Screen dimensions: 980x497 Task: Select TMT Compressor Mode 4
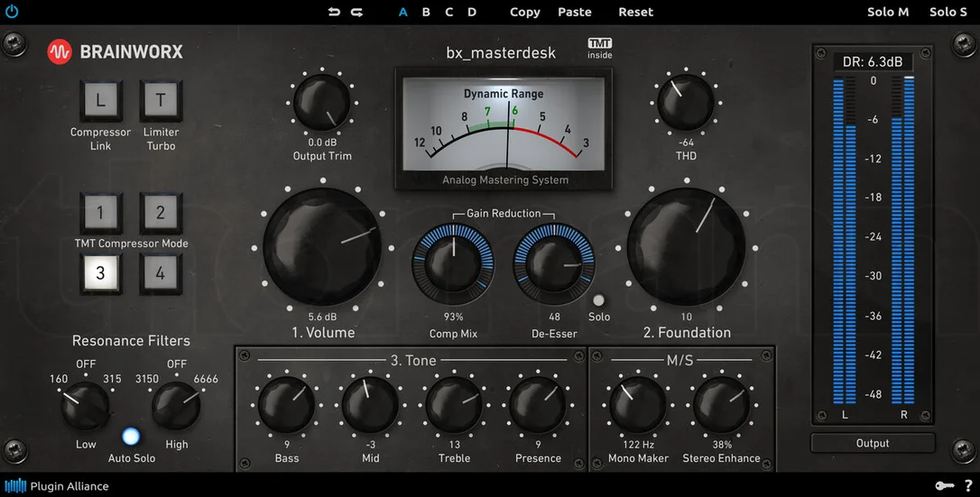[161, 273]
